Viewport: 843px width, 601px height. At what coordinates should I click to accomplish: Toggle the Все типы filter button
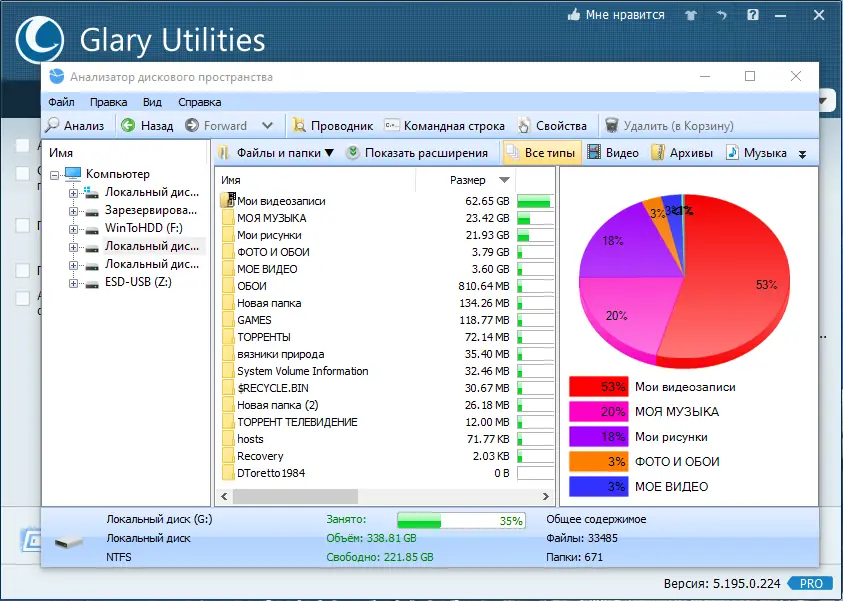pyautogui.click(x=542, y=153)
